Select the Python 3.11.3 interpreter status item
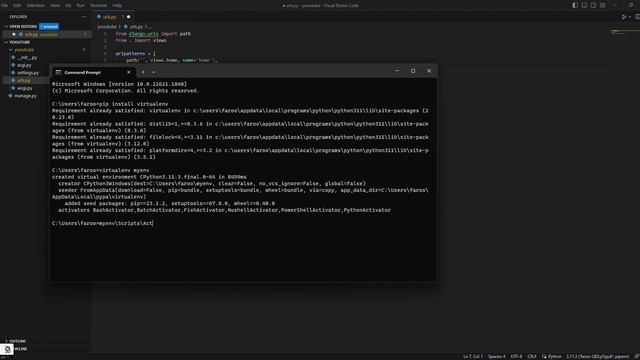640x360 pixels. point(597,356)
